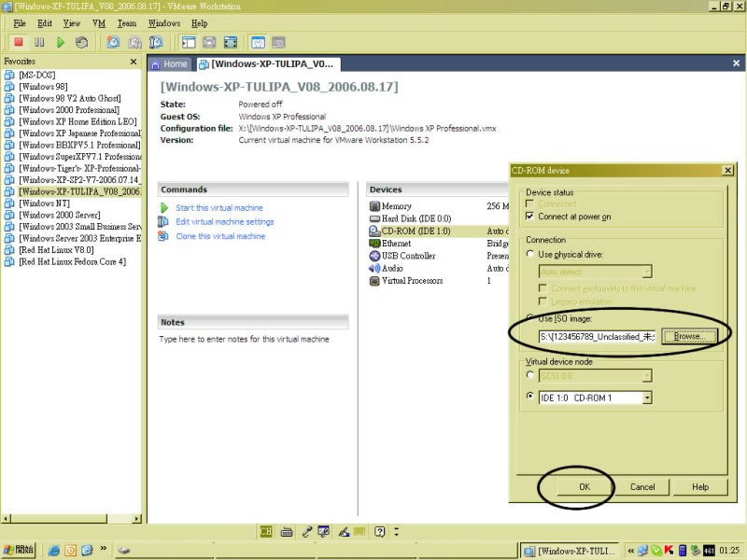The image size is (747, 560).
Task: Open the Start button on the taskbar
Action: click(19, 551)
